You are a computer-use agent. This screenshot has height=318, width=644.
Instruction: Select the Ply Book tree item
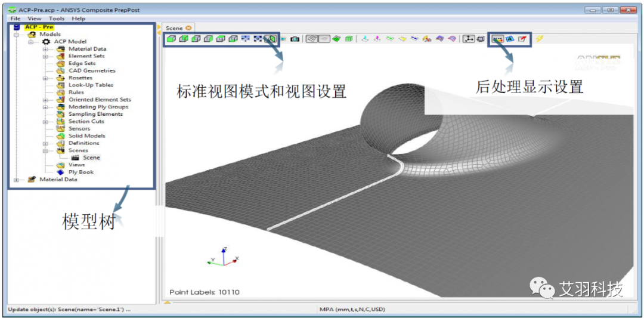coord(81,172)
